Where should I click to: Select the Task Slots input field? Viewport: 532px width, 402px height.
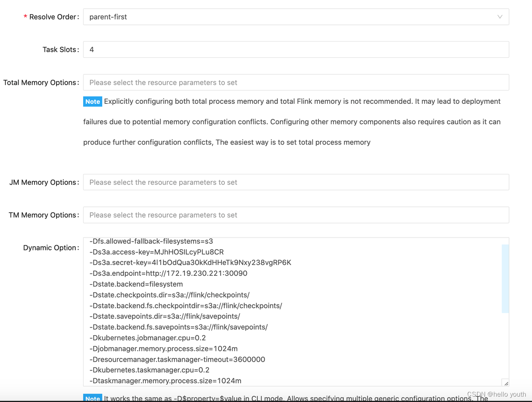point(295,49)
